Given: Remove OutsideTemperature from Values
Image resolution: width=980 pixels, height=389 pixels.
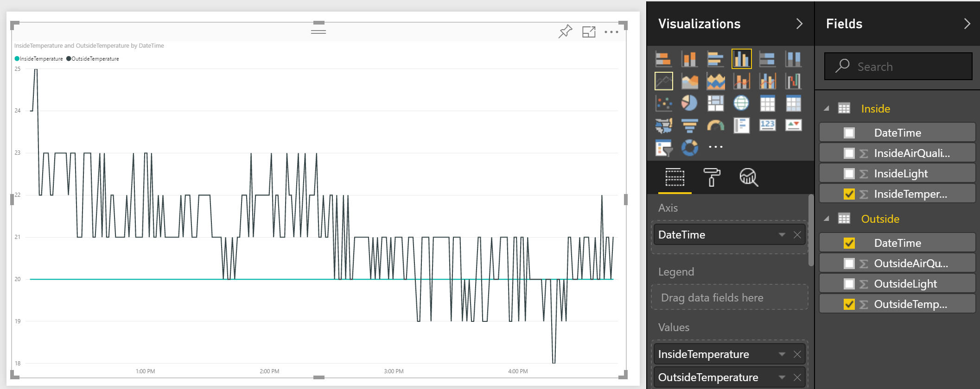Looking at the screenshot, I should pos(797,377).
